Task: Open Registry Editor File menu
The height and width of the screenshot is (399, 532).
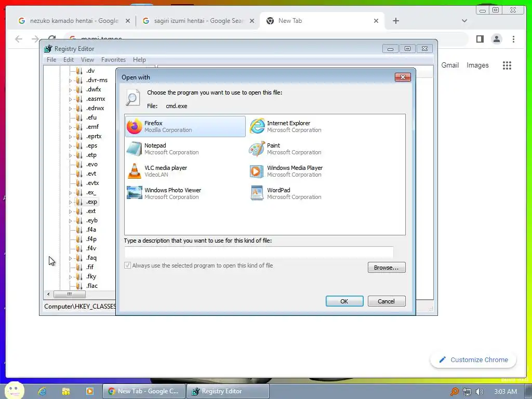Action: [51, 60]
